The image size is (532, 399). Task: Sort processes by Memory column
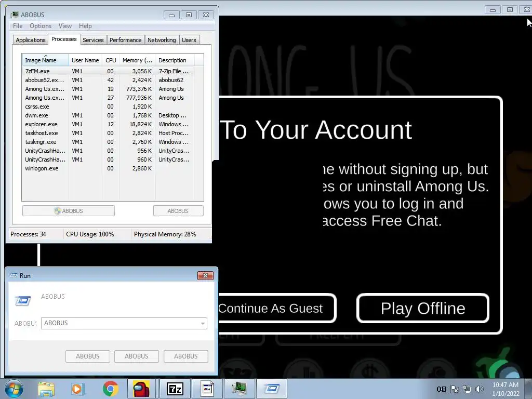click(x=137, y=60)
